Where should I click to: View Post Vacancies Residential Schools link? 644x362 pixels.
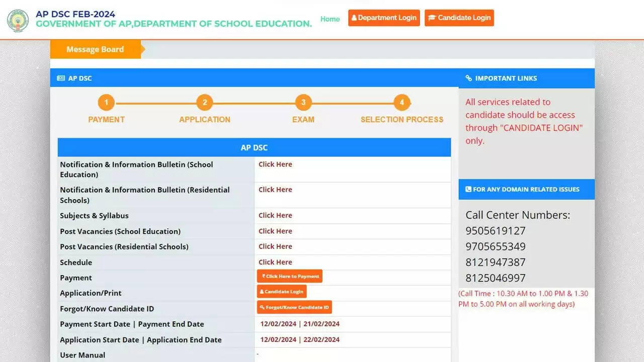coord(275,246)
